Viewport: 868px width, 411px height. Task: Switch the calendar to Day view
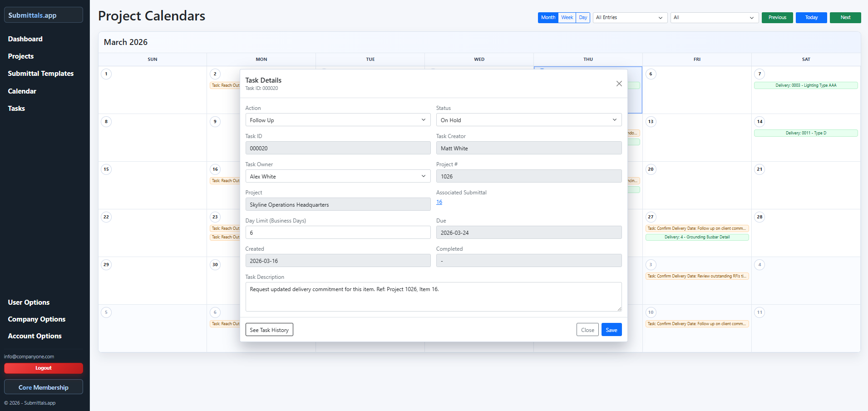click(x=583, y=18)
